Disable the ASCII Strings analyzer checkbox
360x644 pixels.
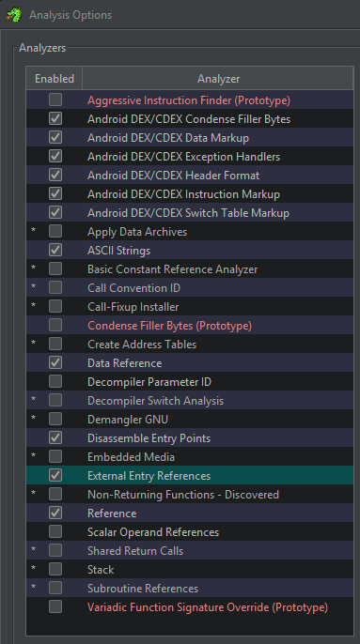click(55, 250)
